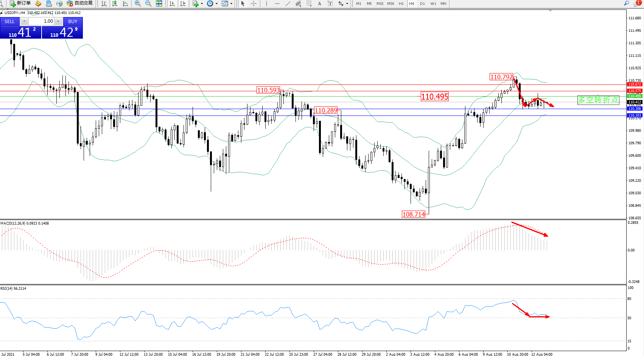Pick the trendline drawing tool
This screenshot has width=644, height=356.
click(x=288, y=3)
